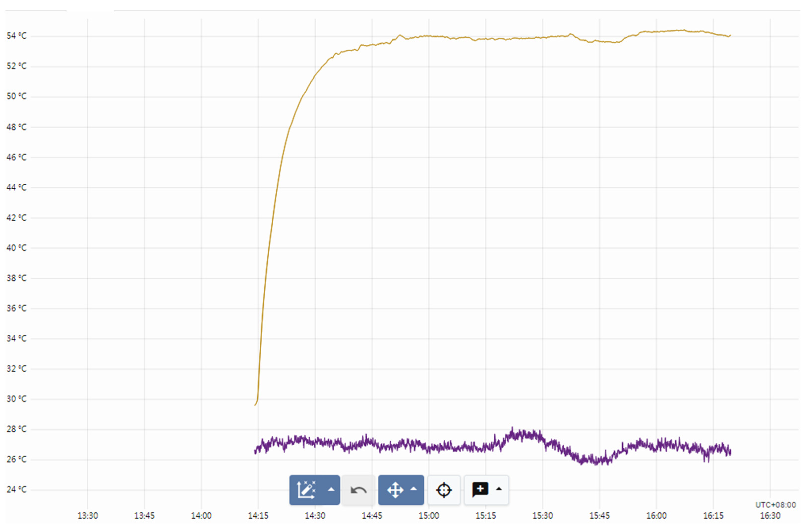Click the axis auto-scale wand icon

(x=306, y=490)
